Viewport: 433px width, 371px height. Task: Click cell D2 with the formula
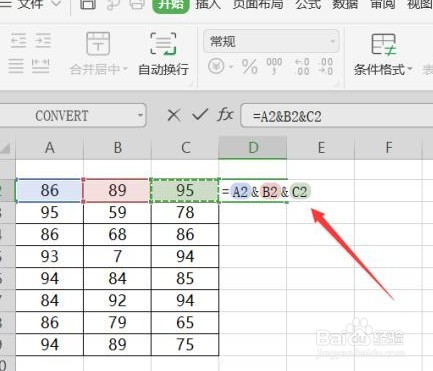pos(253,191)
